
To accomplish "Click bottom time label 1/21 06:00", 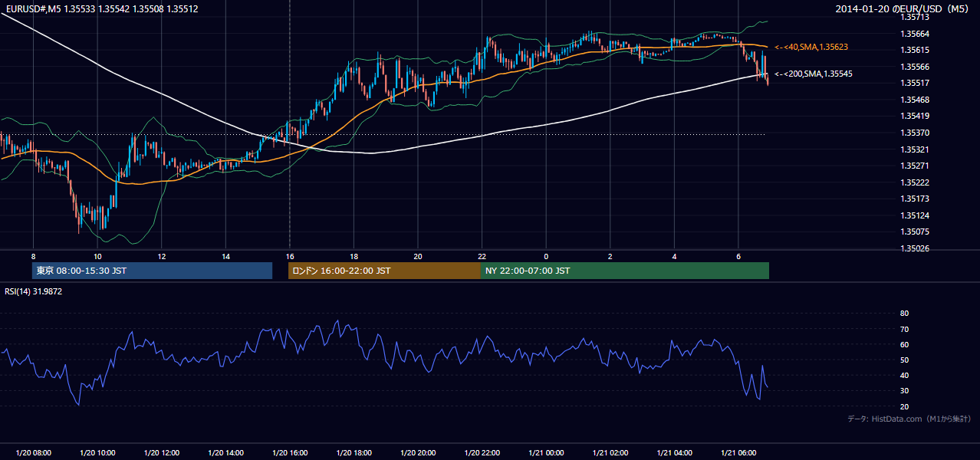I will pyautogui.click(x=738, y=453).
